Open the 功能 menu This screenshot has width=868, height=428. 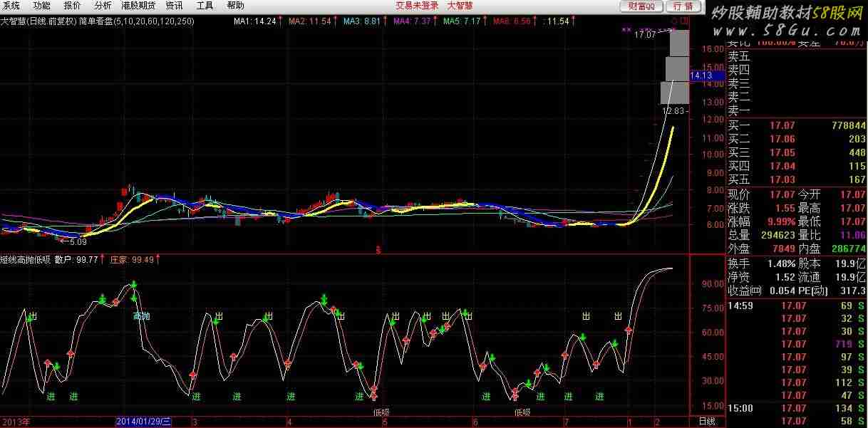point(42,6)
